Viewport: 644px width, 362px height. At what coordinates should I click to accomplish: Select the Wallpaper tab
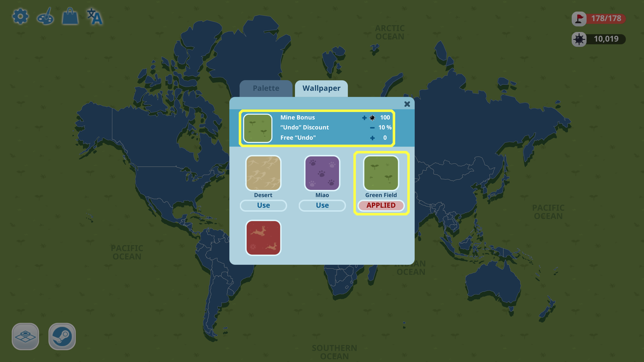point(321,88)
